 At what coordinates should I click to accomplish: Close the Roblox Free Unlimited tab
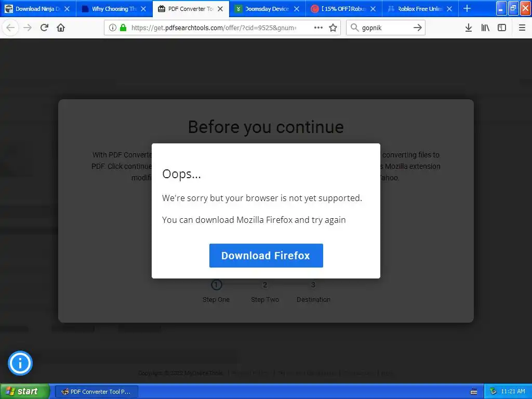tap(449, 9)
